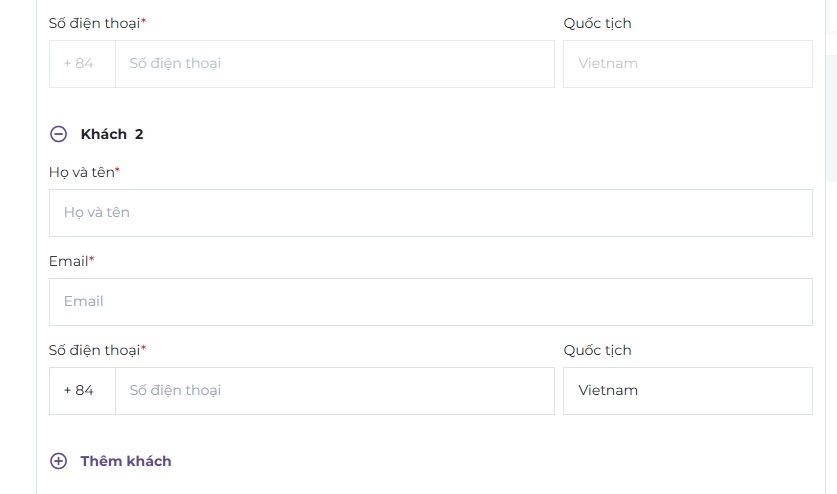
Task: Focus the Họ và tên field
Action: (x=430, y=213)
